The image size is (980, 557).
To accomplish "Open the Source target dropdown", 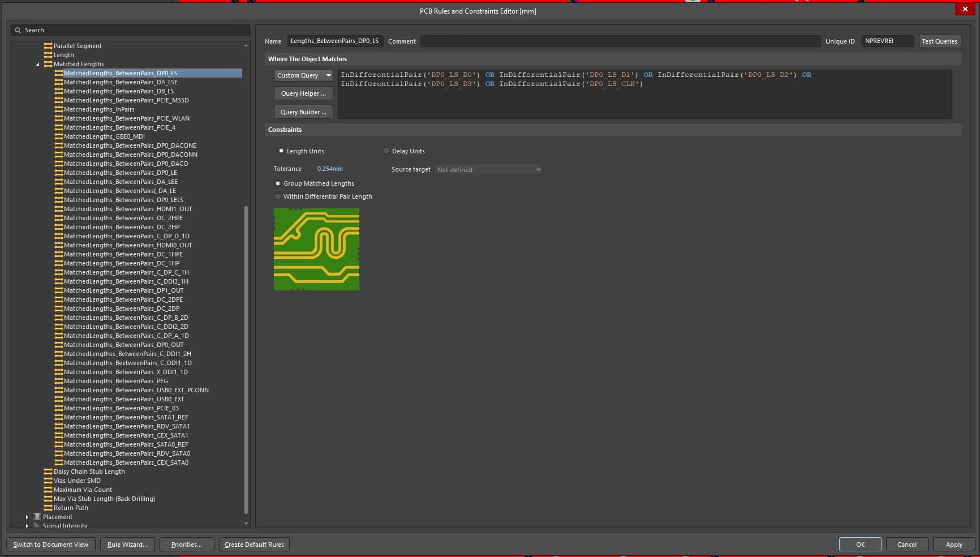I will 488,170.
